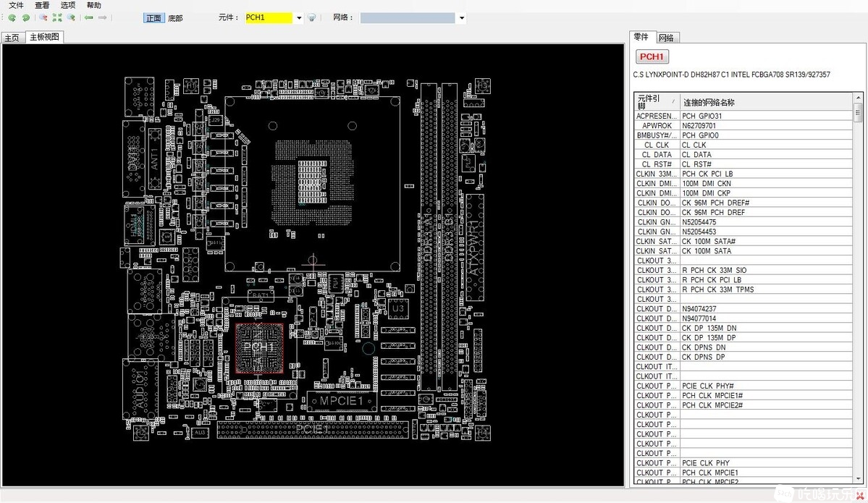Select the APWROK pin cell

click(657, 126)
